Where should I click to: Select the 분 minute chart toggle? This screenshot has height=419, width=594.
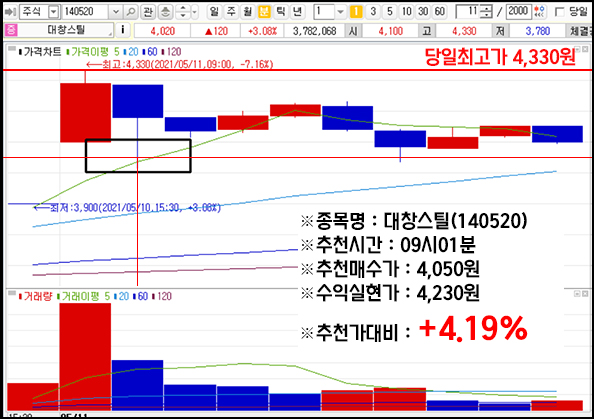264,12
